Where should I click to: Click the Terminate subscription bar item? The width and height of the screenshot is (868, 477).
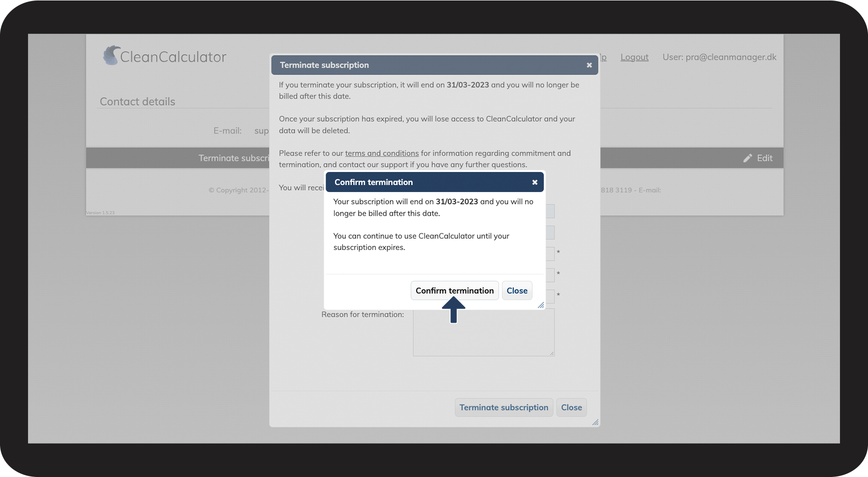(233, 158)
